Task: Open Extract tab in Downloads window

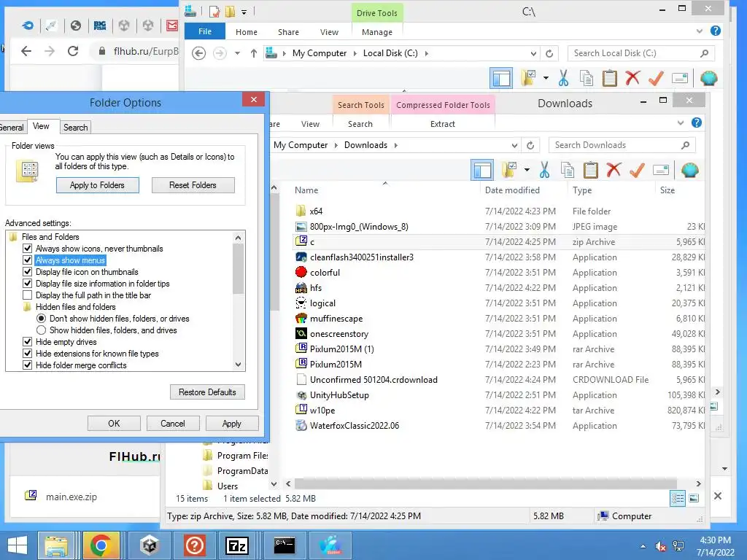Action: (443, 124)
